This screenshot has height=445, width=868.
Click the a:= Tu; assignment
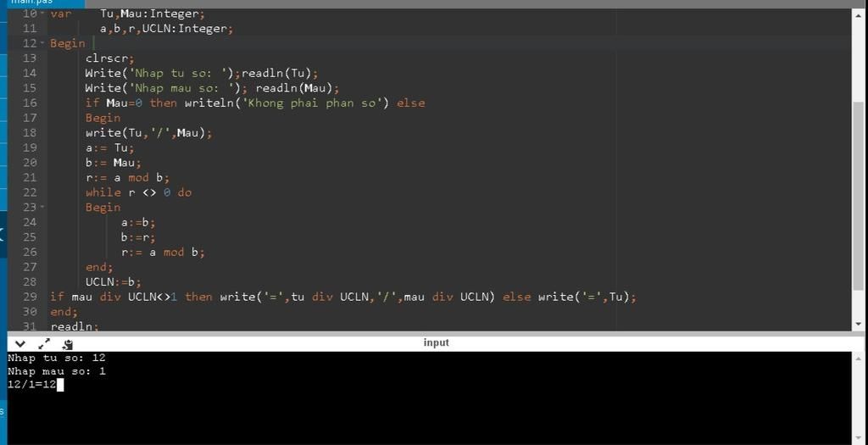coord(110,147)
